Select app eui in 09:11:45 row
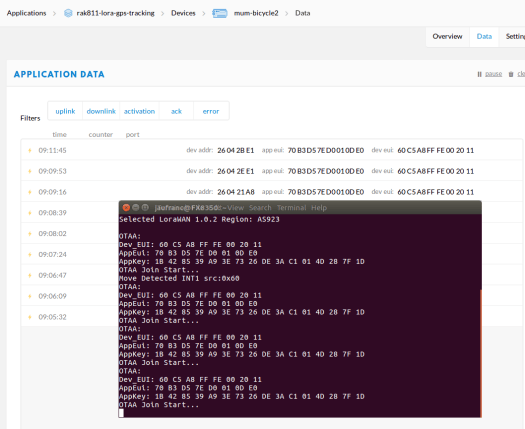This screenshot has height=429, width=525. [x=326, y=150]
